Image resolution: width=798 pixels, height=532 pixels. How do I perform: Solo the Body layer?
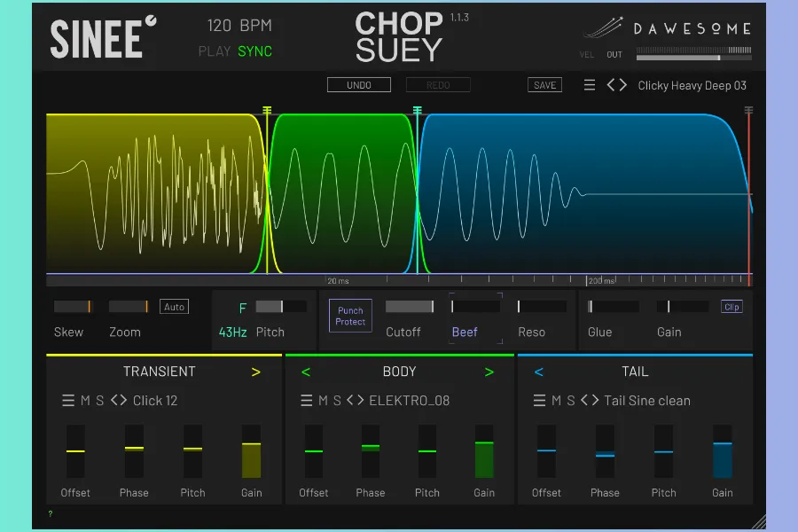tap(337, 401)
